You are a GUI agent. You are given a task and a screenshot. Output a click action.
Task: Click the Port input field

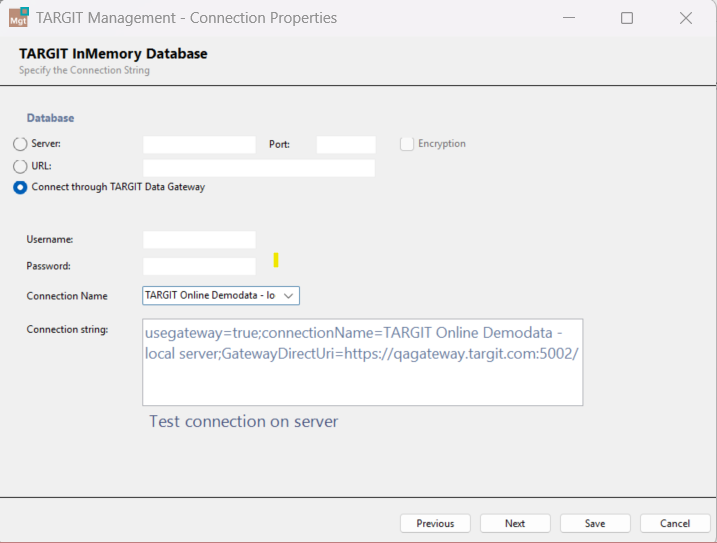346,145
